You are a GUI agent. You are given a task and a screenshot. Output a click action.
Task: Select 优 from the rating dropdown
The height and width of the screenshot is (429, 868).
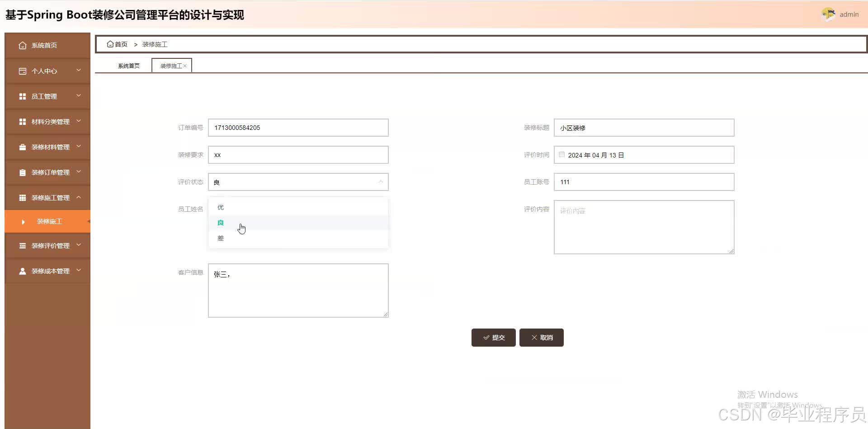[298, 207]
